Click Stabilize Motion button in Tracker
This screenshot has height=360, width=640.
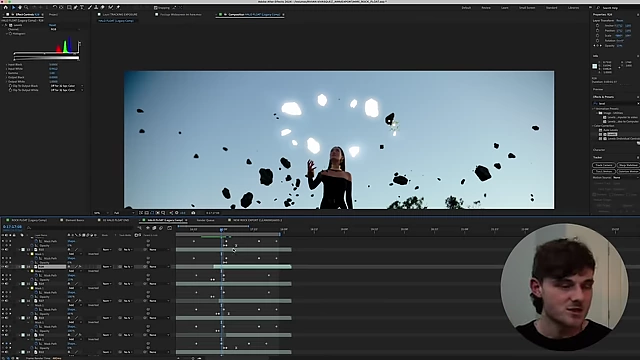click(x=628, y=171)
